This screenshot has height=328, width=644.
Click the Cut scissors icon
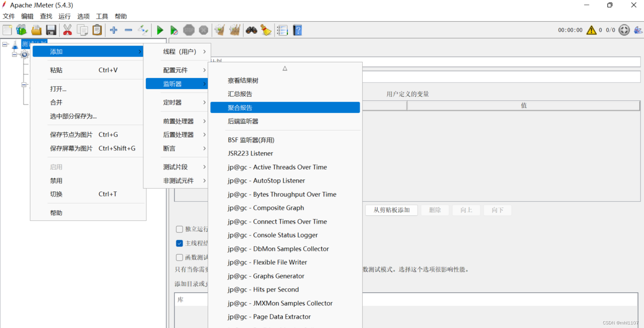pyautogui.click(x=67, y=30)
